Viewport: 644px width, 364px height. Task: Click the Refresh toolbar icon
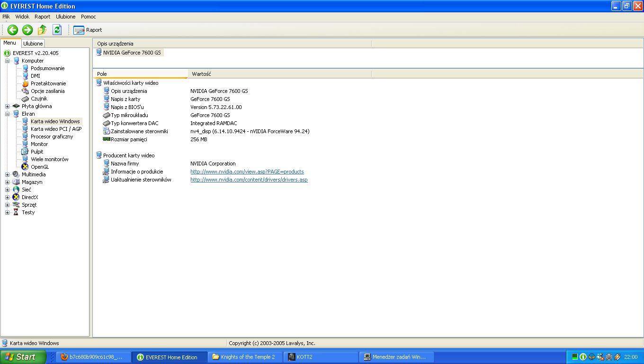coord(57,30)
